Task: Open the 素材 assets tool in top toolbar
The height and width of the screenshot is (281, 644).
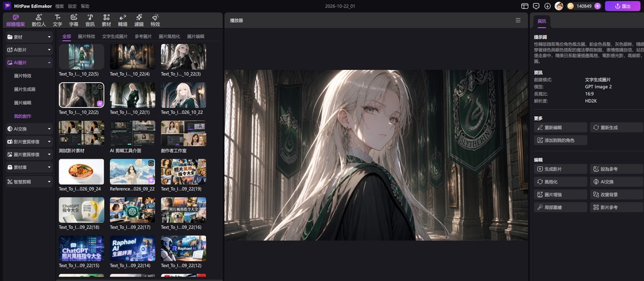Action: tap(106, 20)
